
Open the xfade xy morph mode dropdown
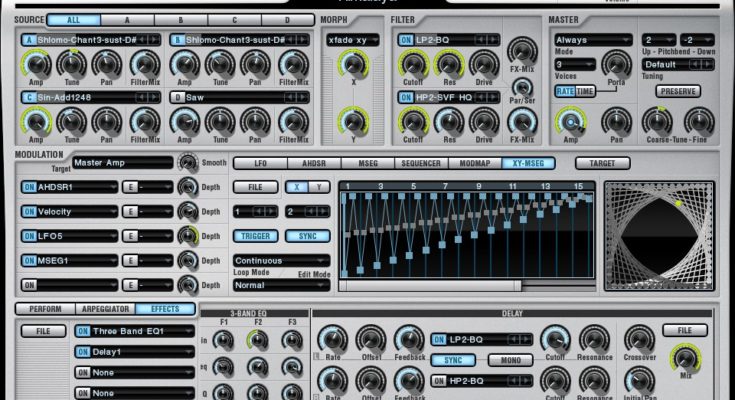coord(352,40)
